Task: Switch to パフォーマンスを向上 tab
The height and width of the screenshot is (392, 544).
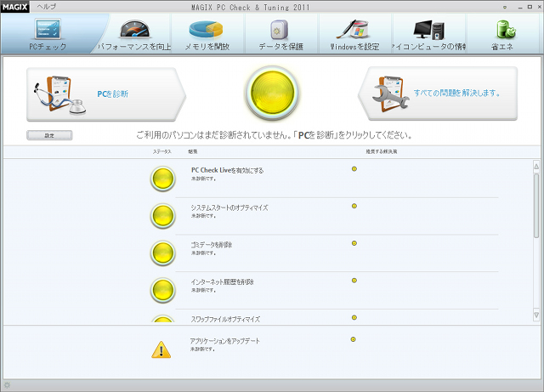Action: (134, 34)
